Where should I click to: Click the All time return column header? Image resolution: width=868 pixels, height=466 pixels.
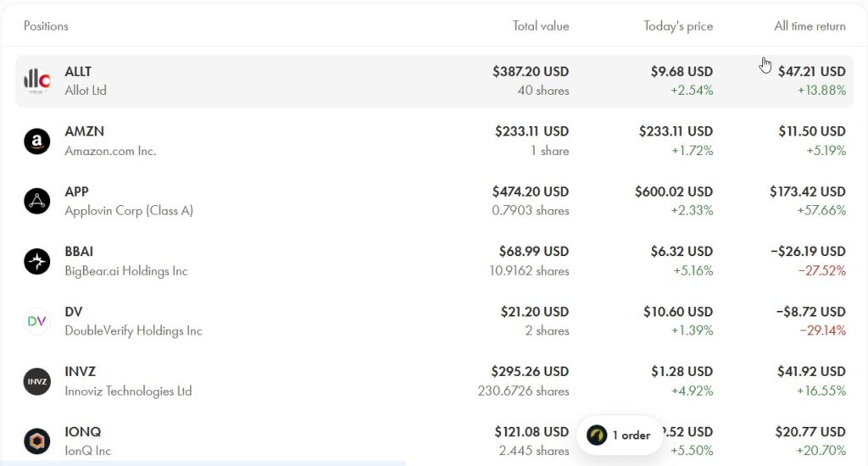[x=810, y=26]
